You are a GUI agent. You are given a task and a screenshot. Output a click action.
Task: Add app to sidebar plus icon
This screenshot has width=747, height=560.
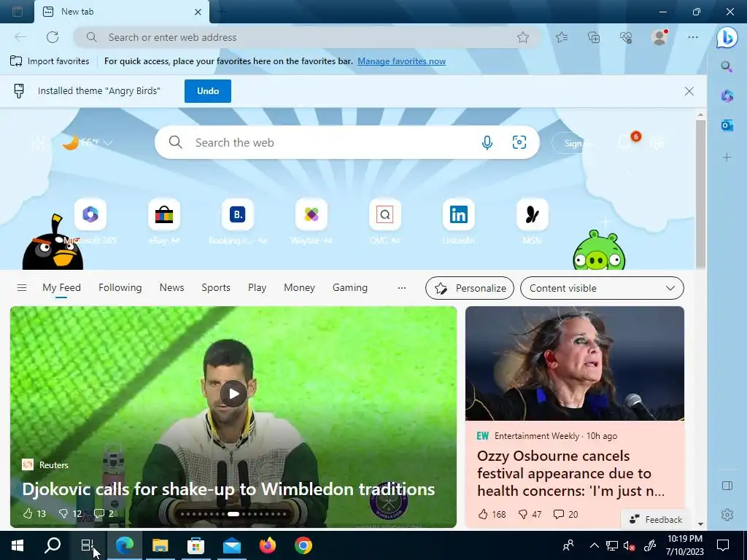coord(727,157)
